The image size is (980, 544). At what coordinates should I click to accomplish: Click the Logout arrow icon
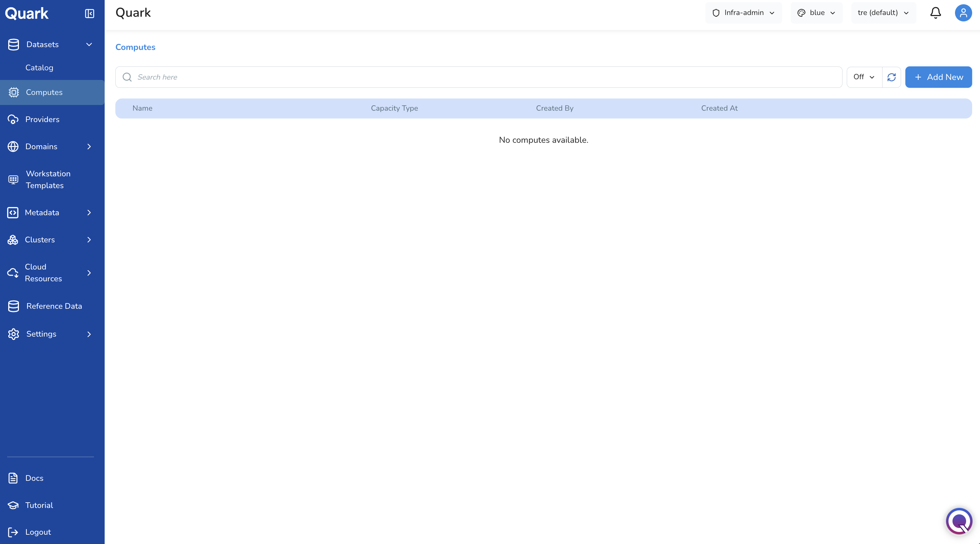click(13, 532)
